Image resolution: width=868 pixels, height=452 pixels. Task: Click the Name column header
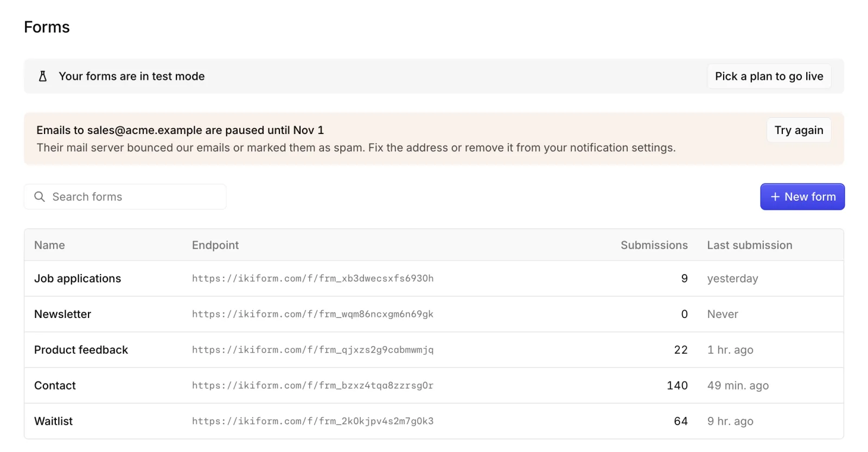[49, 245]
